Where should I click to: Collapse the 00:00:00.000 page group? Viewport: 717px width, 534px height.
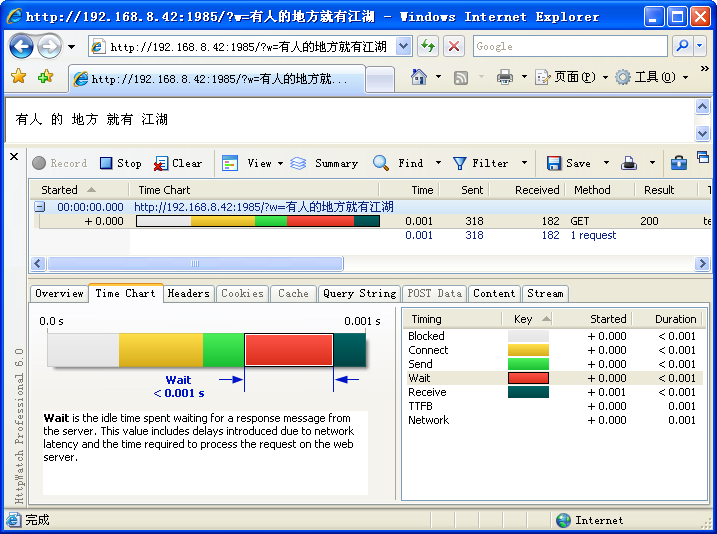pos(40,207)
